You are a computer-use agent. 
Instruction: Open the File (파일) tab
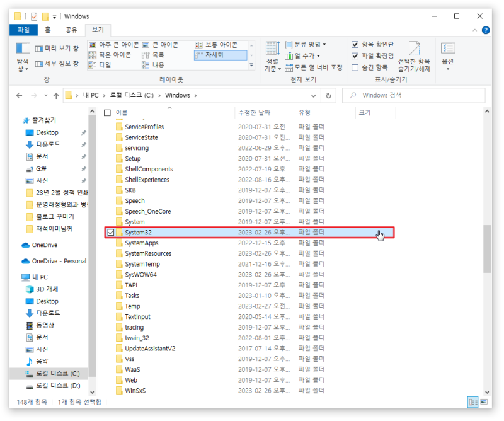[23, 30]
